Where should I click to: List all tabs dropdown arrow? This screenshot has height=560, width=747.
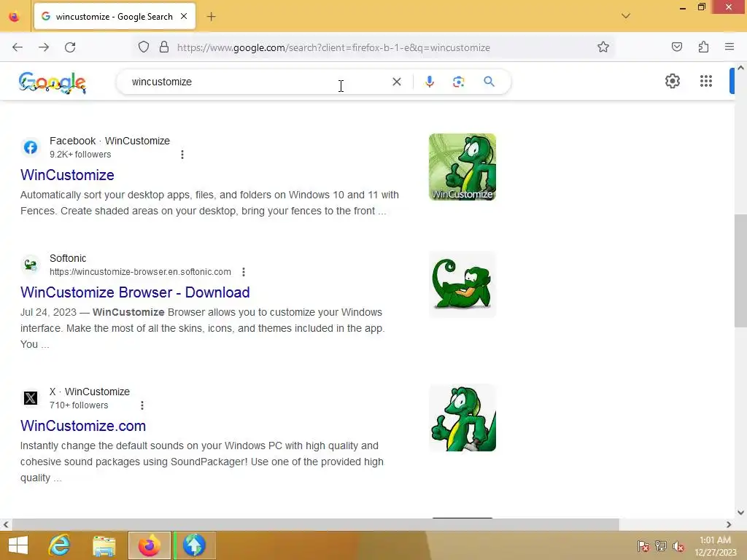[625, 16]
